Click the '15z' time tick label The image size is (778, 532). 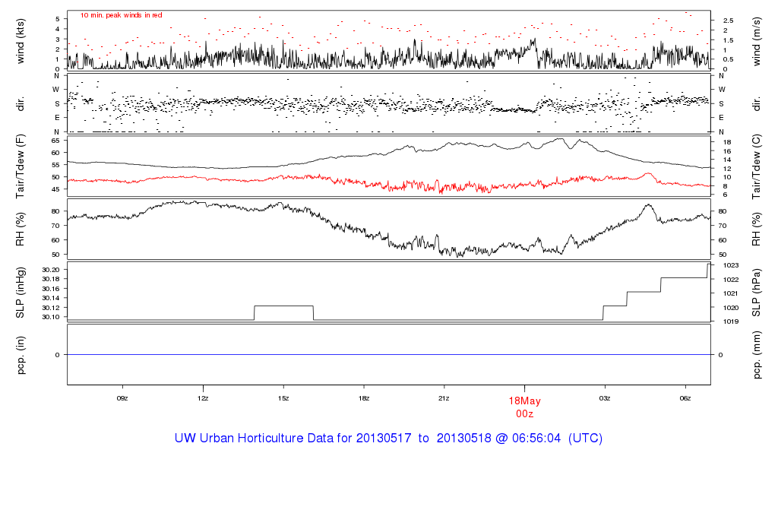(x=283, y=398)
